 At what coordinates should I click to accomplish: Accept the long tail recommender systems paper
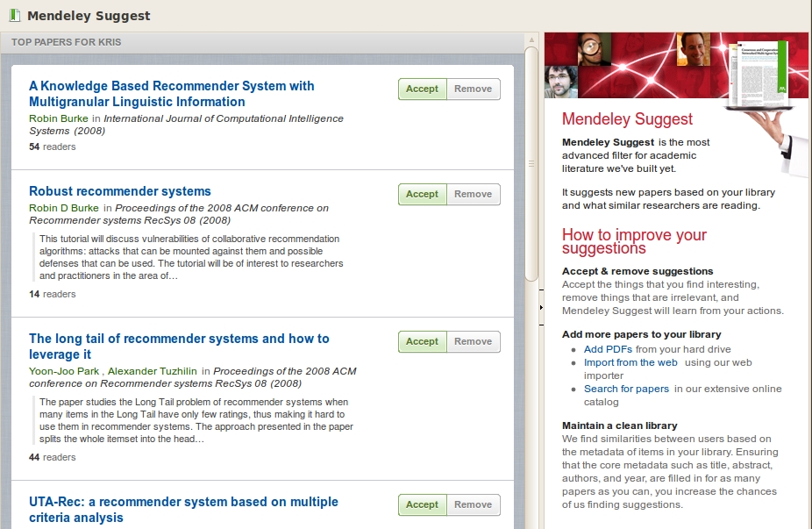(422, 341)
